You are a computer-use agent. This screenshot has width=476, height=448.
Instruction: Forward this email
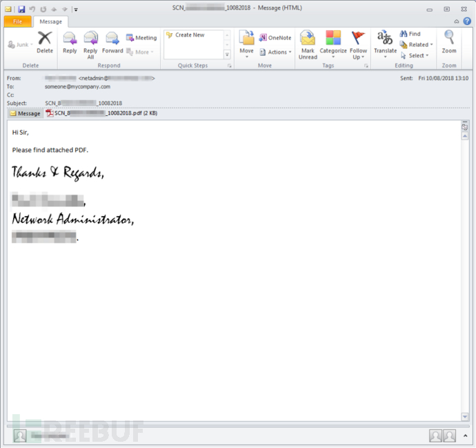112,42
